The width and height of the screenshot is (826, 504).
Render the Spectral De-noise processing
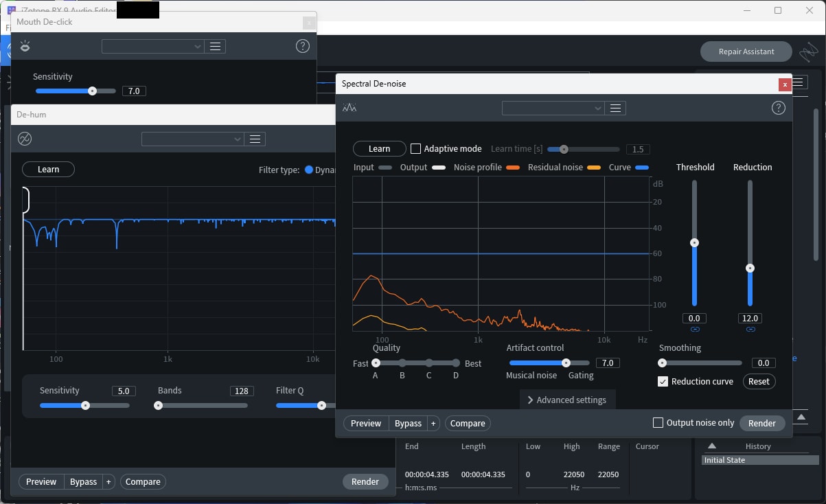761,423
